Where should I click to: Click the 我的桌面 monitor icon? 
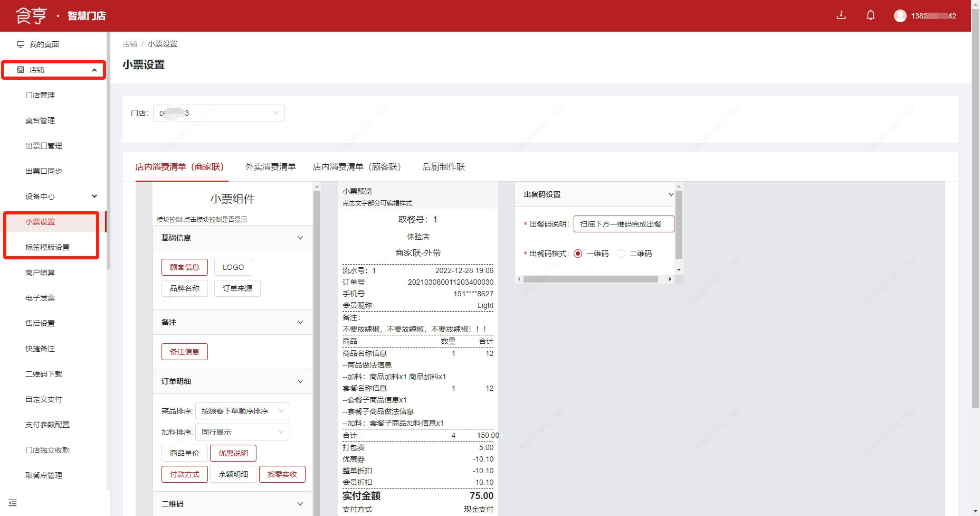21,44
